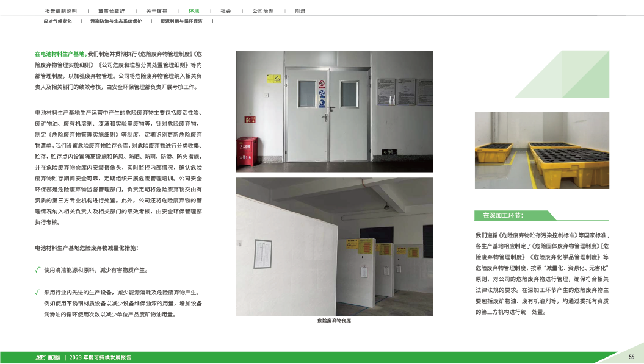This screenshot has width=644, height=364.
Task: Select the 污染防治与生态系统保护 sub-section link
Action: 116,21
